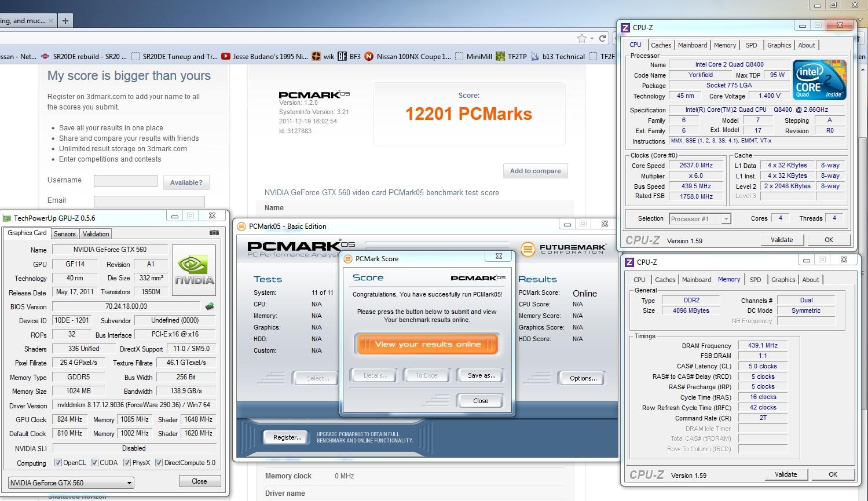Click View your results online button
Viewport: 868px width, 501px height.
(x=427, y=344)
